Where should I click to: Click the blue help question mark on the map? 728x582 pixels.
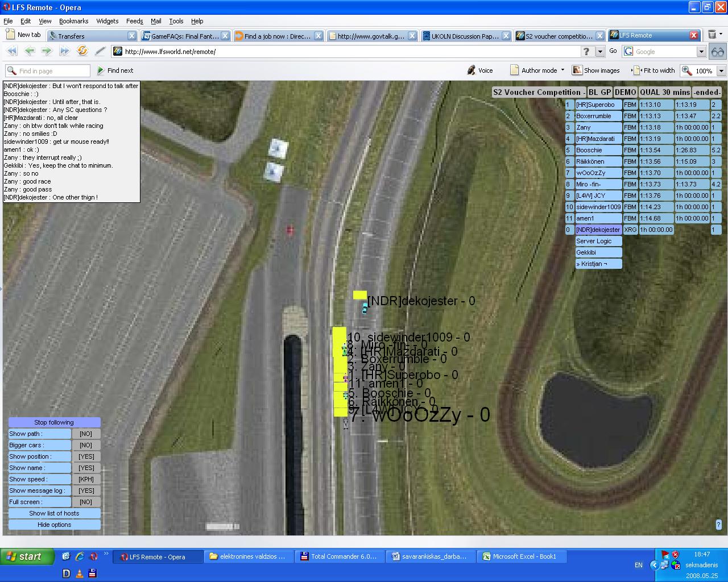click(x=718, y=525)
